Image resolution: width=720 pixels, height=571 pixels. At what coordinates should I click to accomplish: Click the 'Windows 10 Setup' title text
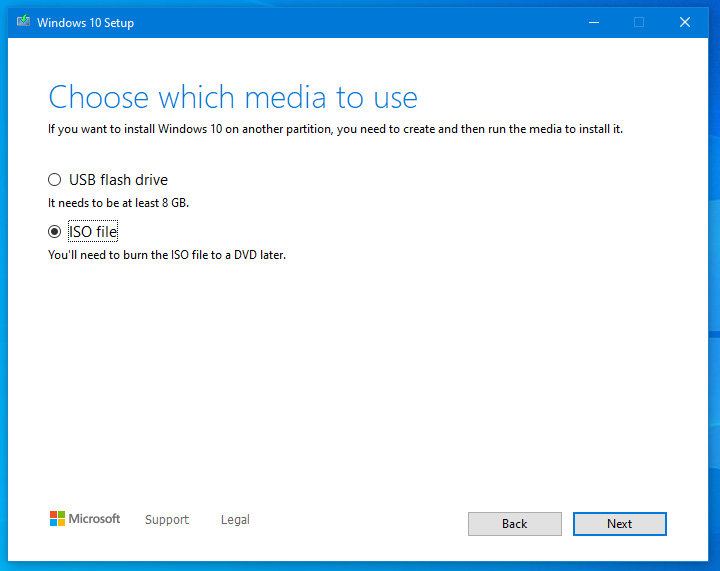[85, 22]
